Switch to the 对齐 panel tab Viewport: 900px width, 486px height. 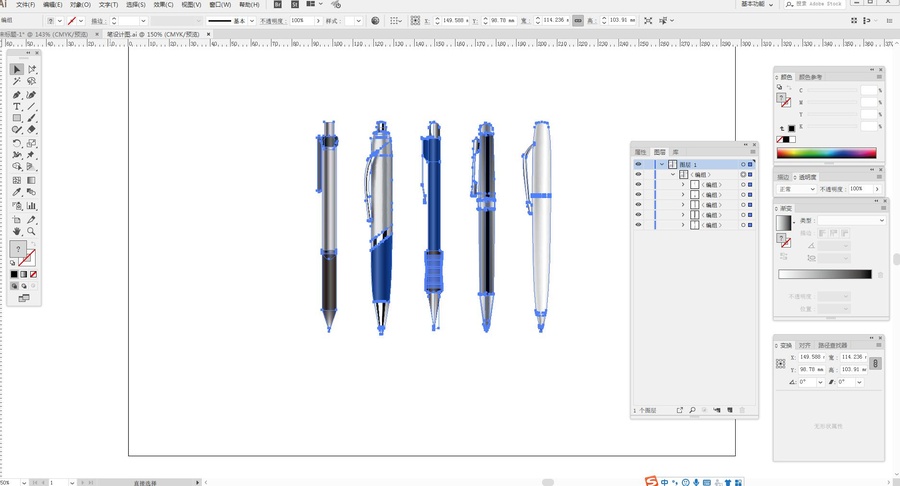(804, 345)
